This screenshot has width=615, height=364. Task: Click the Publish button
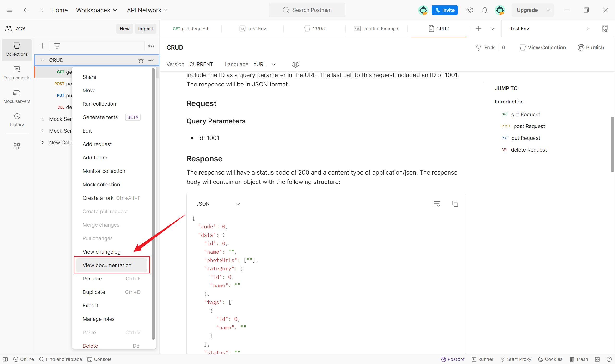(x=591, y=48)
